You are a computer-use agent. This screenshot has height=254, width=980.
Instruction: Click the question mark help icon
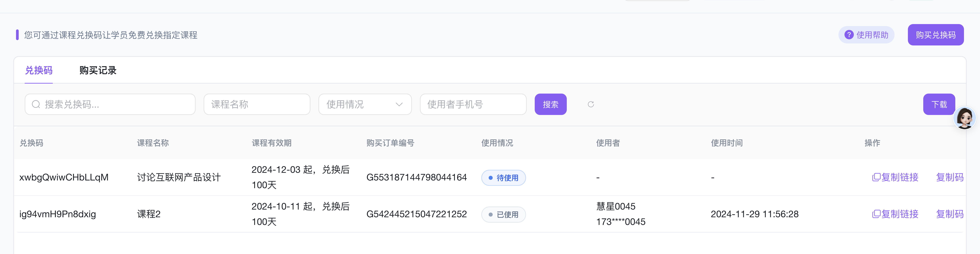tap(849, 35)
